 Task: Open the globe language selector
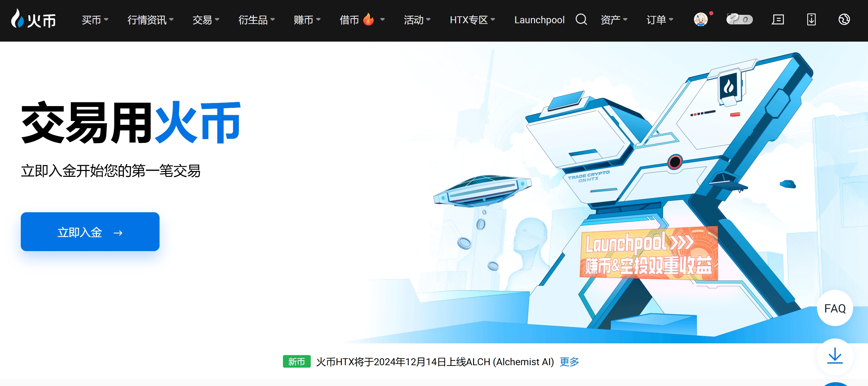pos(844,19)
